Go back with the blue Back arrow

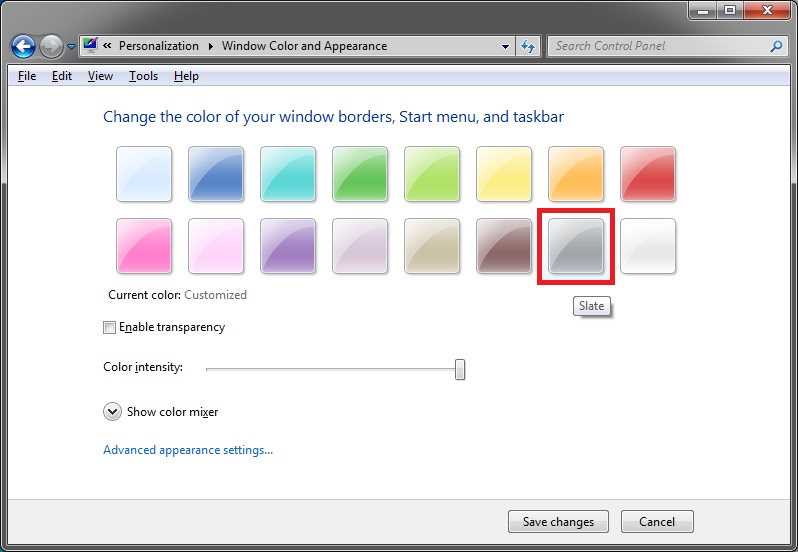pyautogui.click(x=23, y=47)
